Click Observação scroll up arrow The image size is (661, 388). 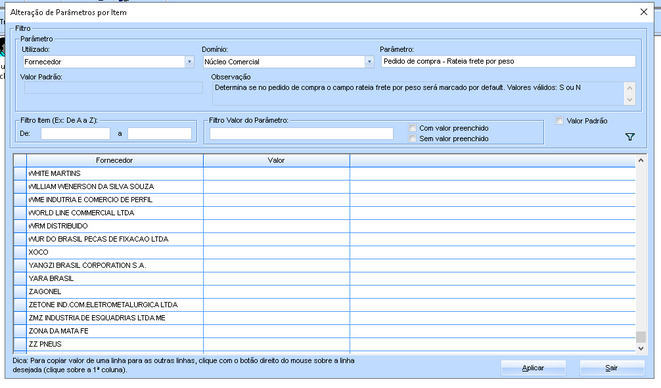pos(630,88)
